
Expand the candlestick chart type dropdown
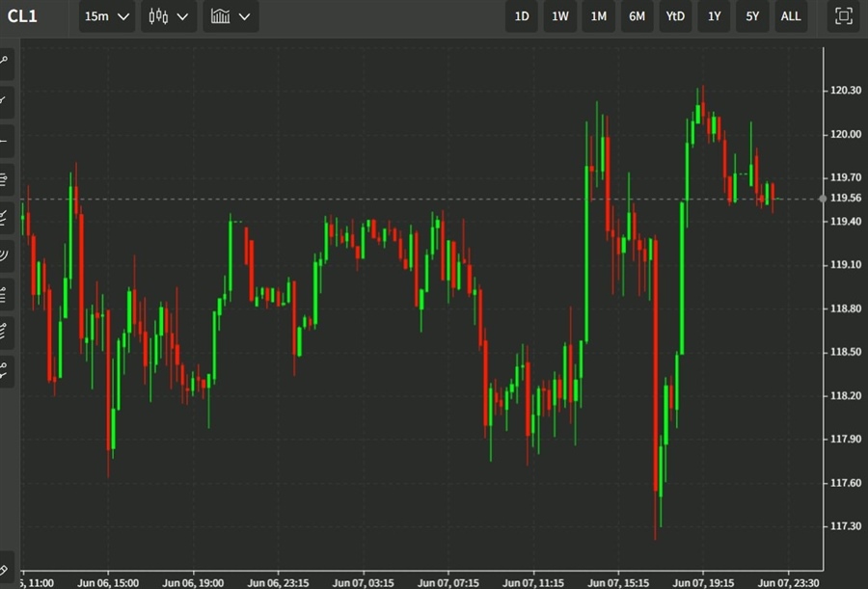[x=169, y=16]
